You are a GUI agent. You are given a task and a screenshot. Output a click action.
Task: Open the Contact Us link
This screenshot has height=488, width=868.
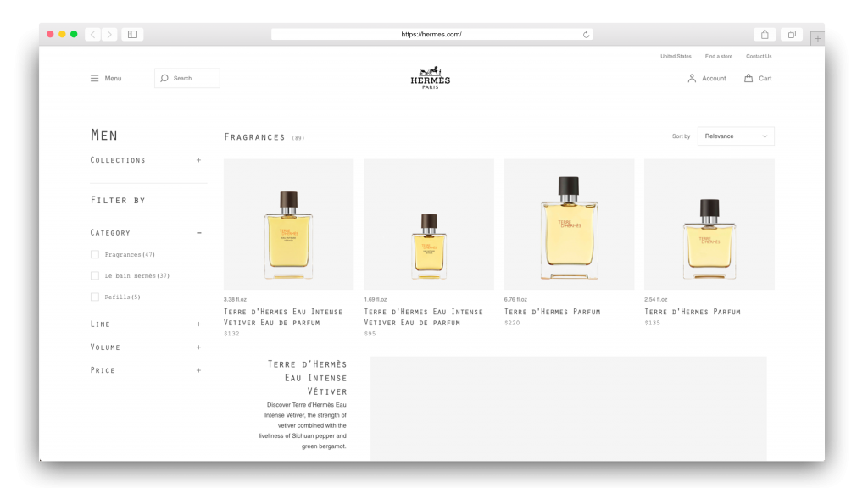(758, 56)
